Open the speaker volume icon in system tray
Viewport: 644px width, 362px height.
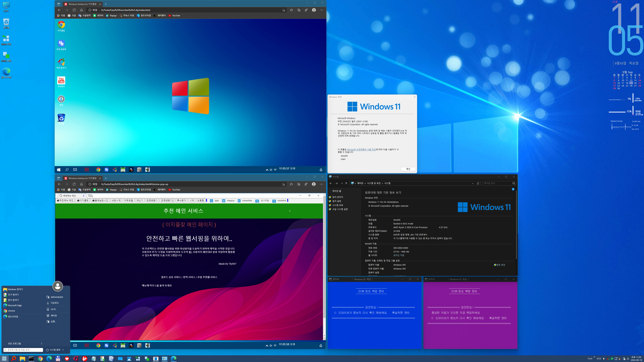[x=604, y=358]
